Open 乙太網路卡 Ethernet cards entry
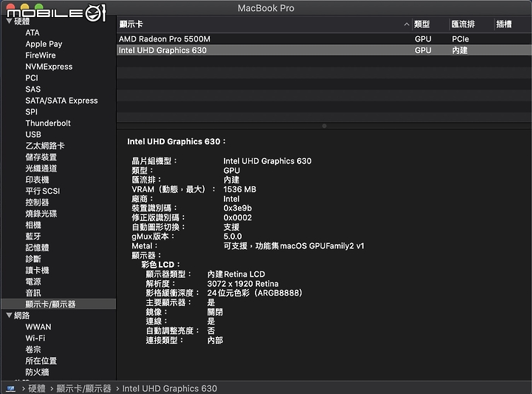This screenshot has height=394, width=532. coord(45,146)
